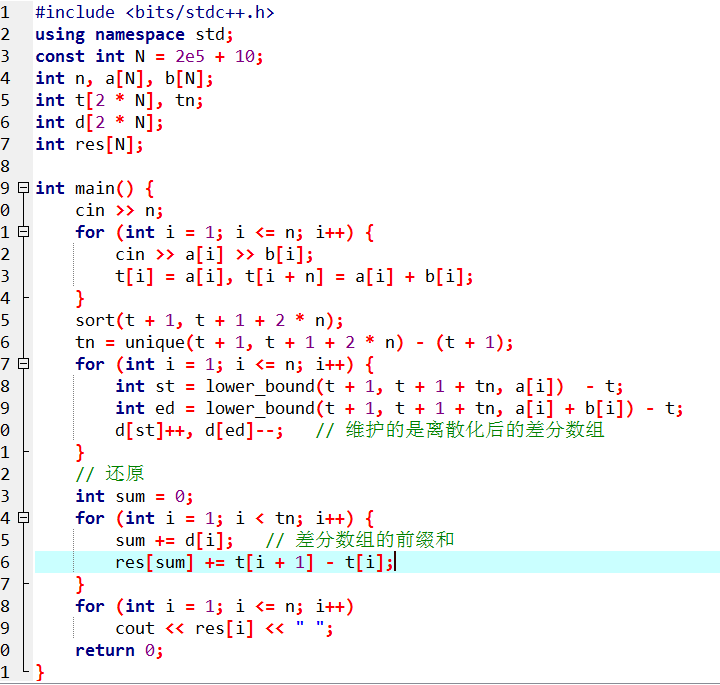
Task: Click the 'return 0' statement
Action: [119, 650]
